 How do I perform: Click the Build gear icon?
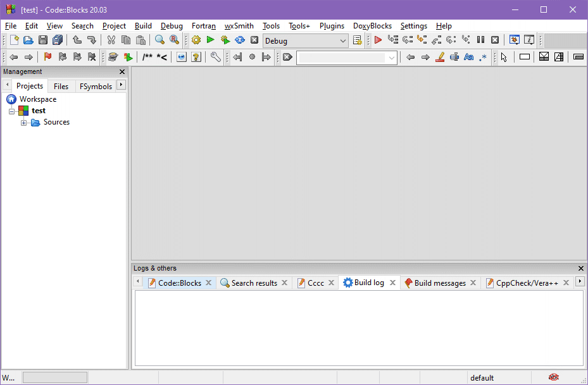pos(196,40)
